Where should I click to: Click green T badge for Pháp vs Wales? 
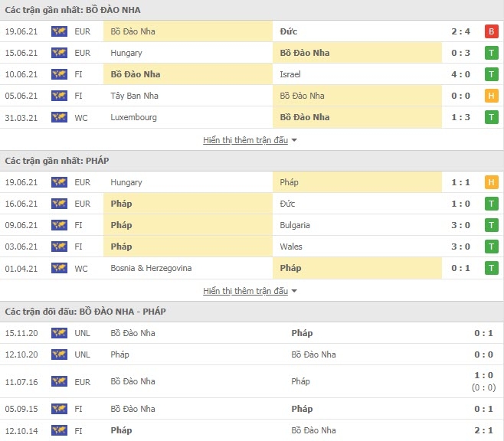(x=491, y=247)
